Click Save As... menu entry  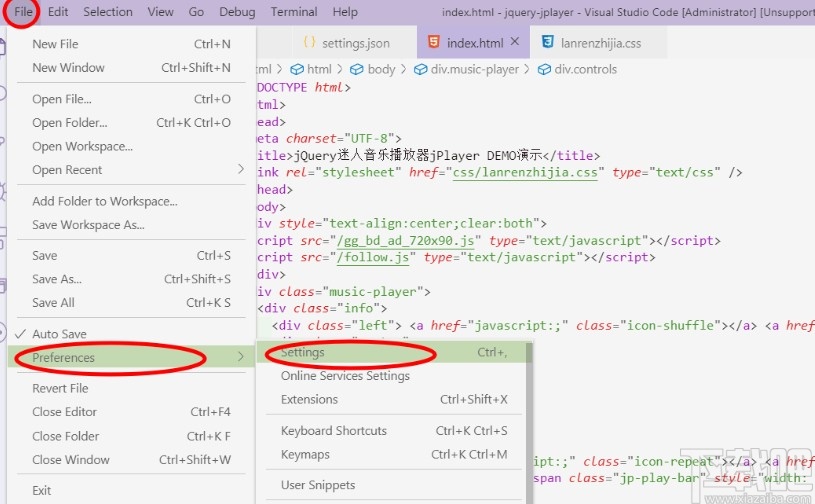click(x=131, y=279)
